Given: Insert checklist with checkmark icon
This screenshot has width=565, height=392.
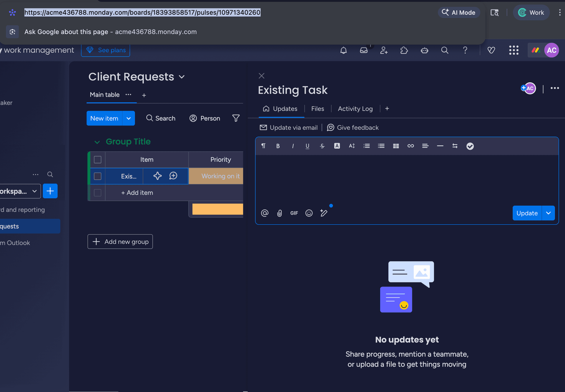Looking at the screenshot, I should pyautogui.click(x=470, y=146).
